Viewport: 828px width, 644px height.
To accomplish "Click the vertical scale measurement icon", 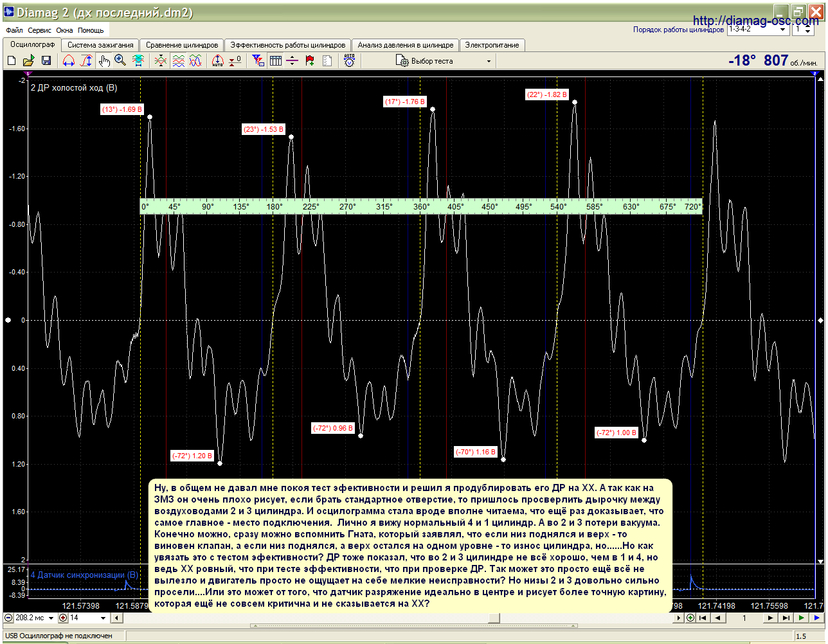I will pyautogui.click(x=85, y=60).
